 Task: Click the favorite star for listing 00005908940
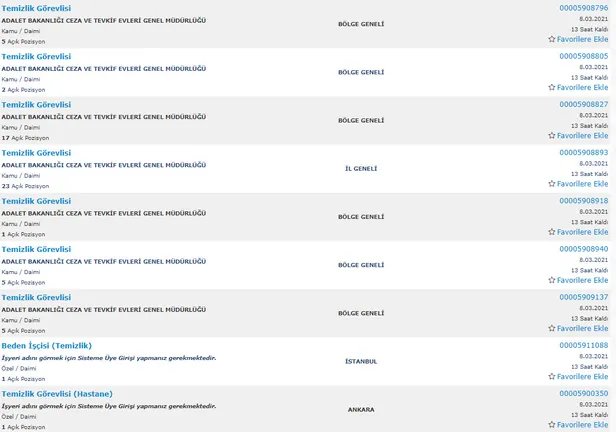coord(552,280)
